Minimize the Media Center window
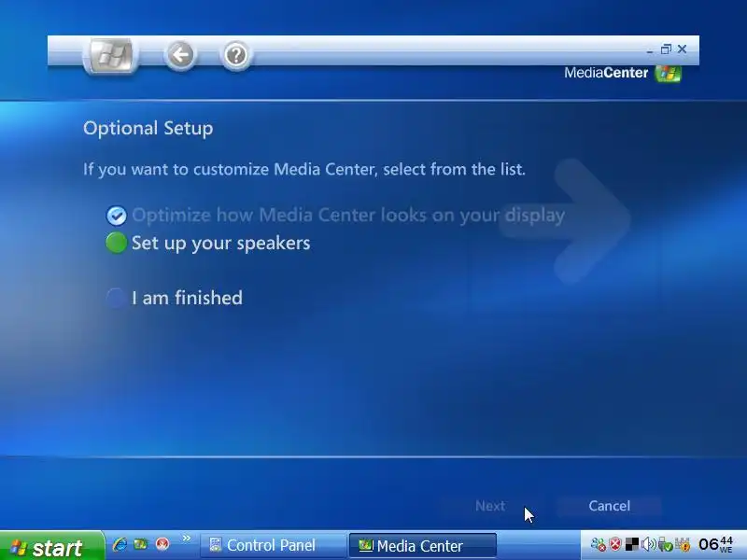 650,49
